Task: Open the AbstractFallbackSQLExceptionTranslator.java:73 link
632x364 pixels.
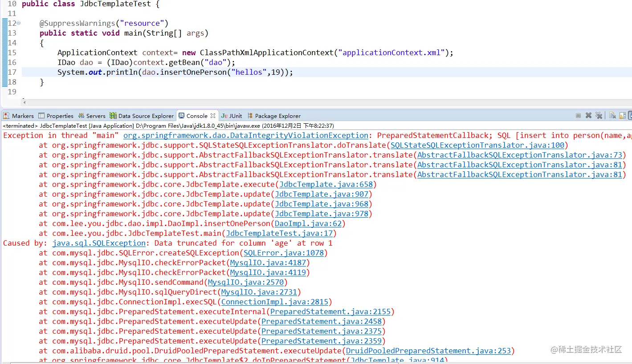Action: (520, 155)
